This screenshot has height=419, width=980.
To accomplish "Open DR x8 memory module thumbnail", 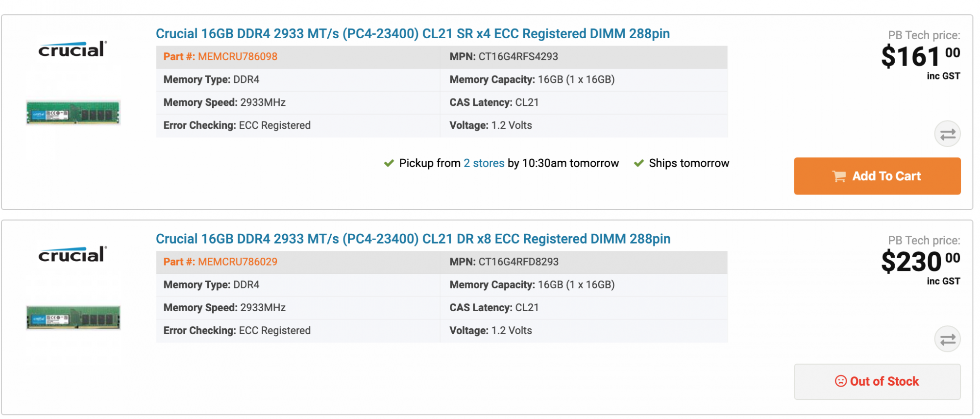I will (73, 318).
